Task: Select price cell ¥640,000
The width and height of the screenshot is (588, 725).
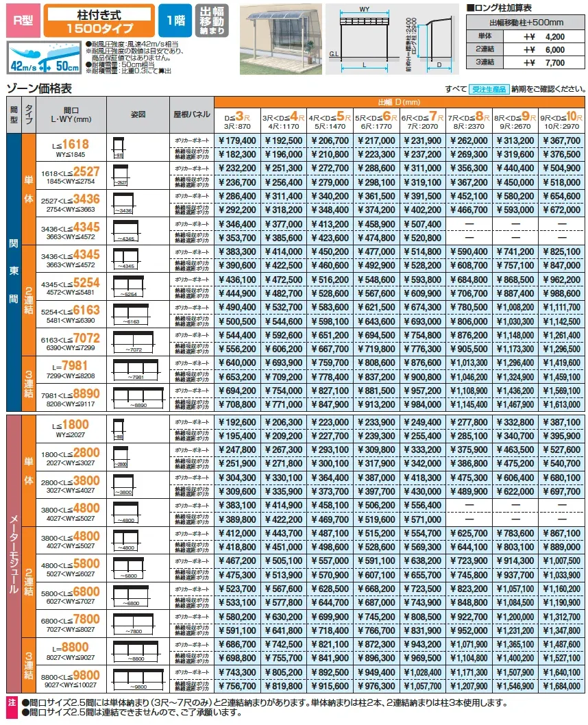Action: tap(237, 363)
